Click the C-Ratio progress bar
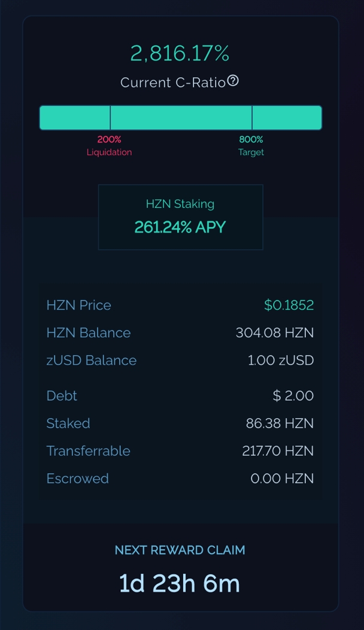The height and width of the screenshot is (630, 364). [180, 118]
